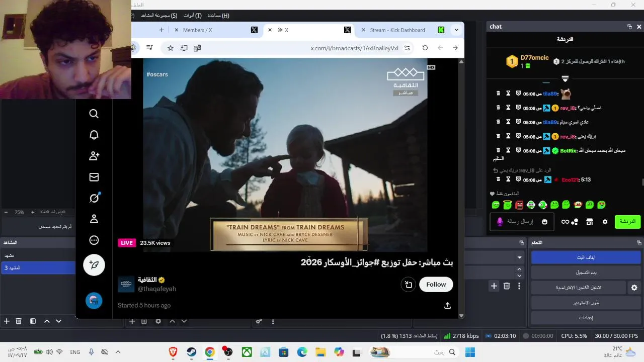
Task: Open the browser tab list chevron
Action: click(x=456, y=30)
